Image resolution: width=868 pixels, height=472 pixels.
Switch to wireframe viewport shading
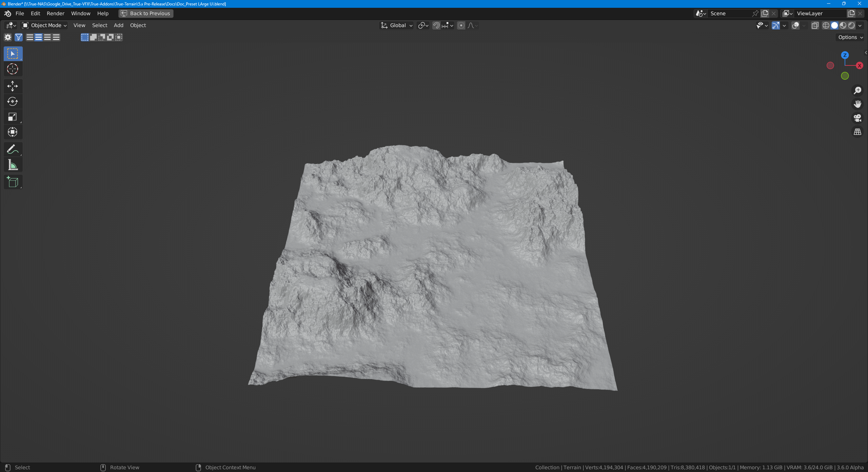point(826,25)
